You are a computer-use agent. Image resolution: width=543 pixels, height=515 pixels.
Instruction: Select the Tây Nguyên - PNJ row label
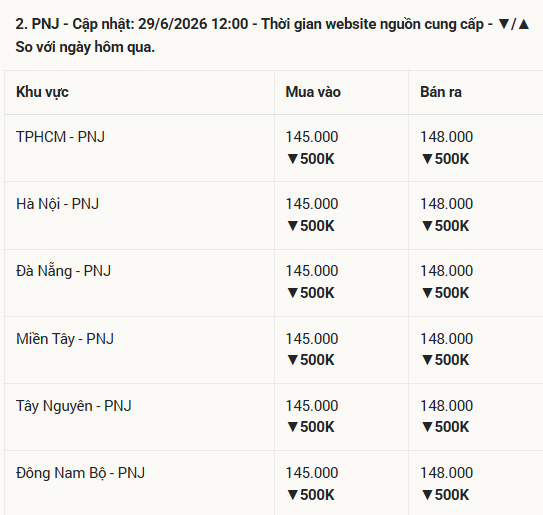pos(74,406)
